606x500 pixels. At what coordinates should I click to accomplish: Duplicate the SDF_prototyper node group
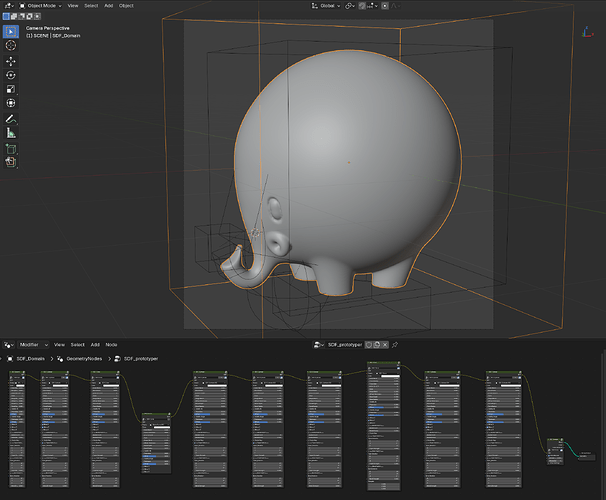377,345
